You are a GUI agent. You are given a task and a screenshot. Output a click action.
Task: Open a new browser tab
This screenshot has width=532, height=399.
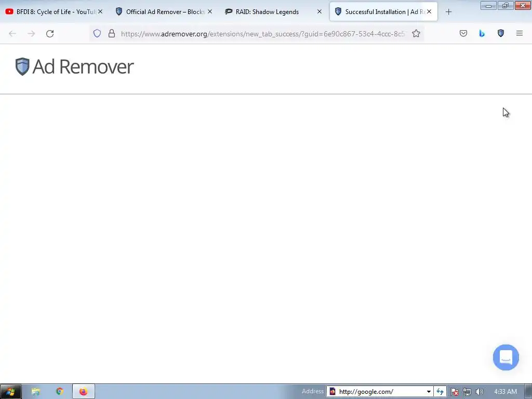pyautogui.click(x=448, y=12)
